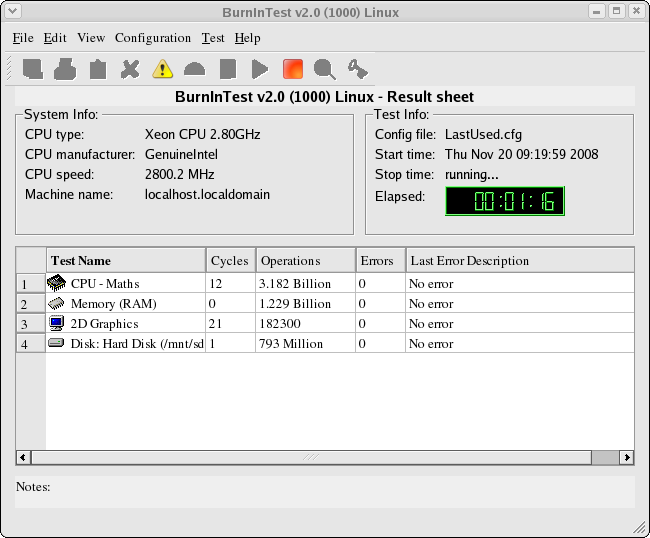
Task: Open the Edit menu
Action: pyautogui.click(x=55, y=38)
